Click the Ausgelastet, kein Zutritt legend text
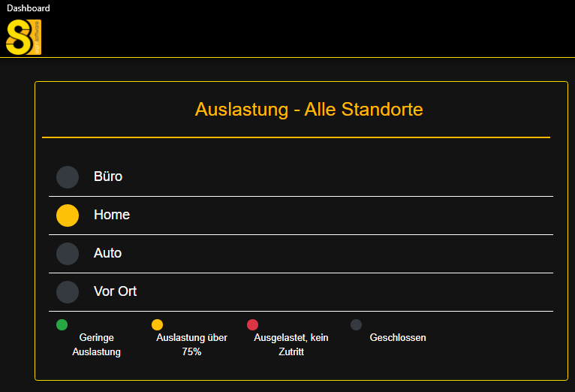This screenshot has height=392, width=575. pyautogui.click(x=291, y=345)
